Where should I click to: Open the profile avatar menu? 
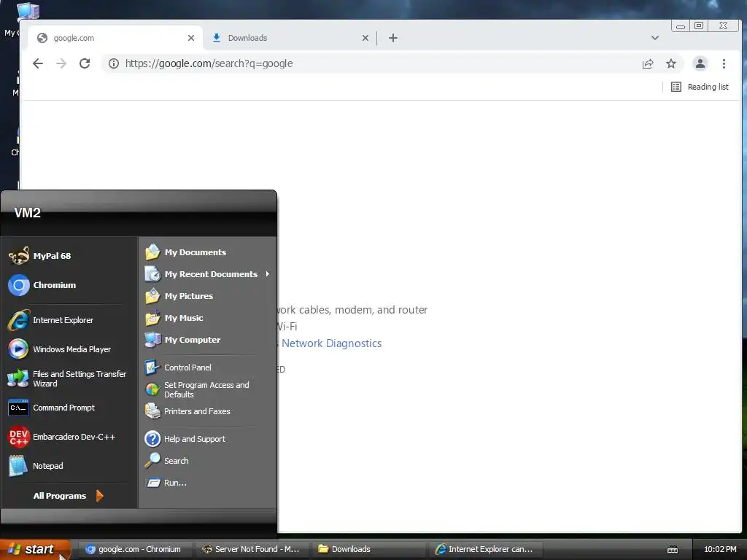[700, 63]
